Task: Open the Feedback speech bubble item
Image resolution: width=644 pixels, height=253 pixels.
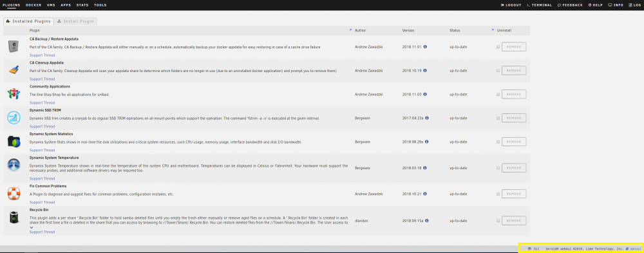Action: pyautogui.click(x=570, y=5)
